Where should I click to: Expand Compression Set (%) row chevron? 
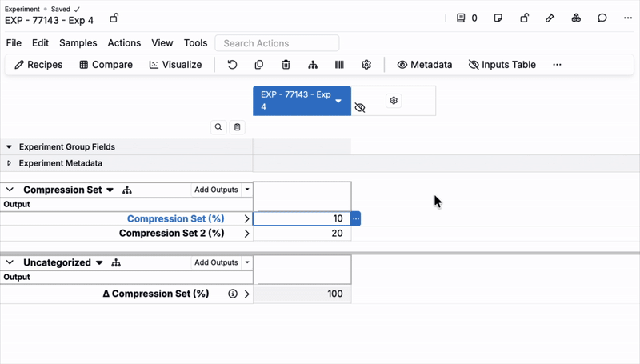tap(246, 218)
